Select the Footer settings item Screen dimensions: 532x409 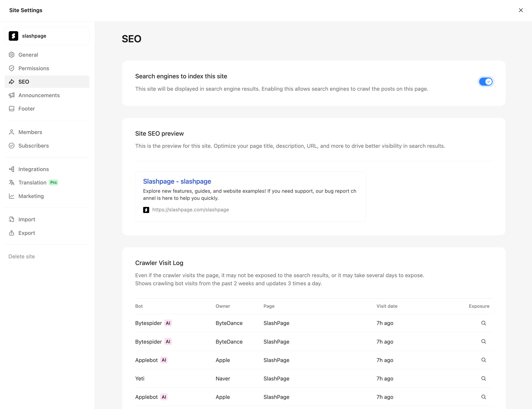pyautogui.click(x=27, y=109)
